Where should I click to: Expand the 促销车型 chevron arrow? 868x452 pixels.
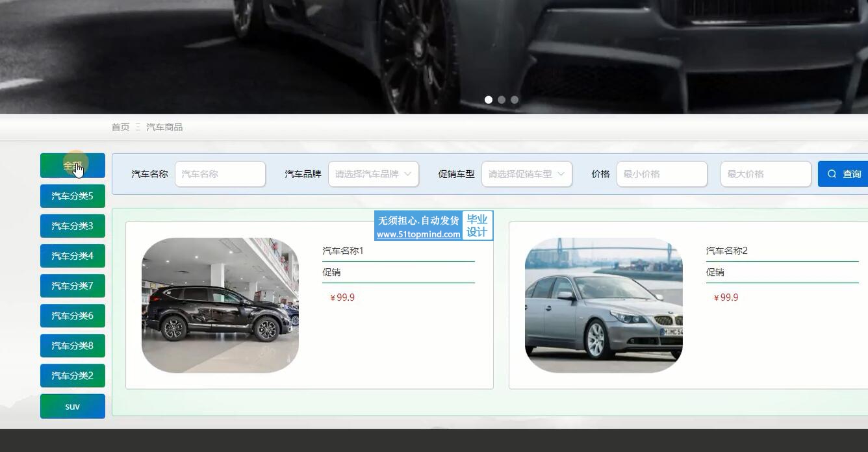pyautogui.click(x=561, y=174)
